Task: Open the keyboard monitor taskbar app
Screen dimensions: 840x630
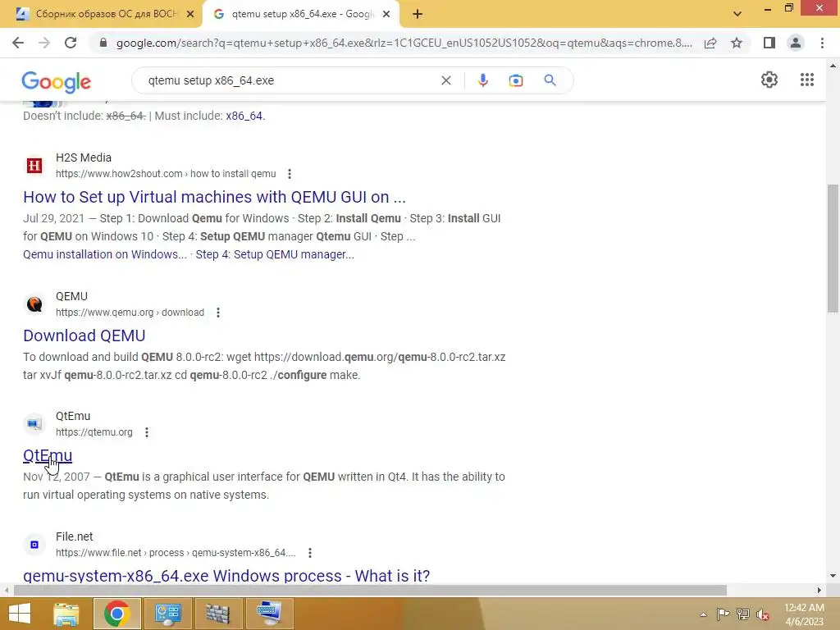Action: 269,614
